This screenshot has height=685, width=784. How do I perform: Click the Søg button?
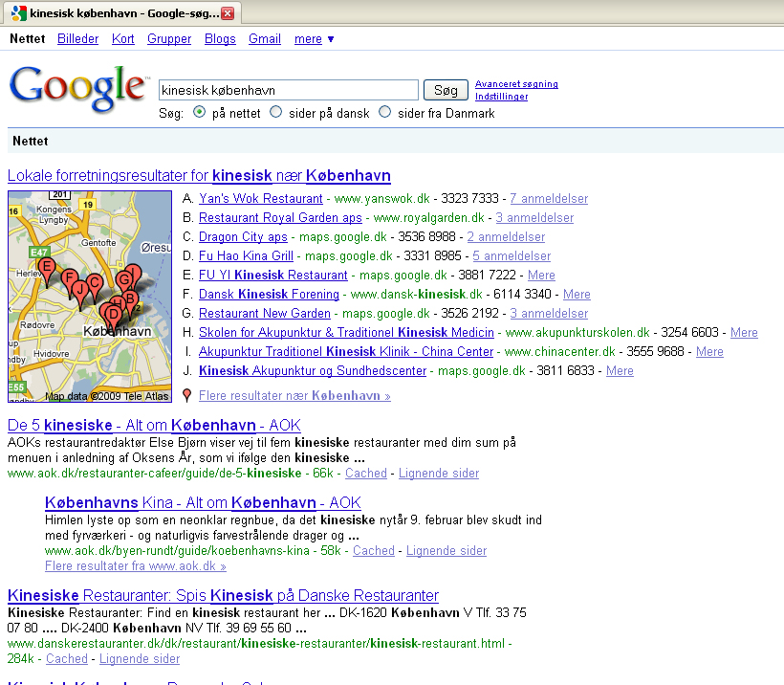[x=446, y=90]
